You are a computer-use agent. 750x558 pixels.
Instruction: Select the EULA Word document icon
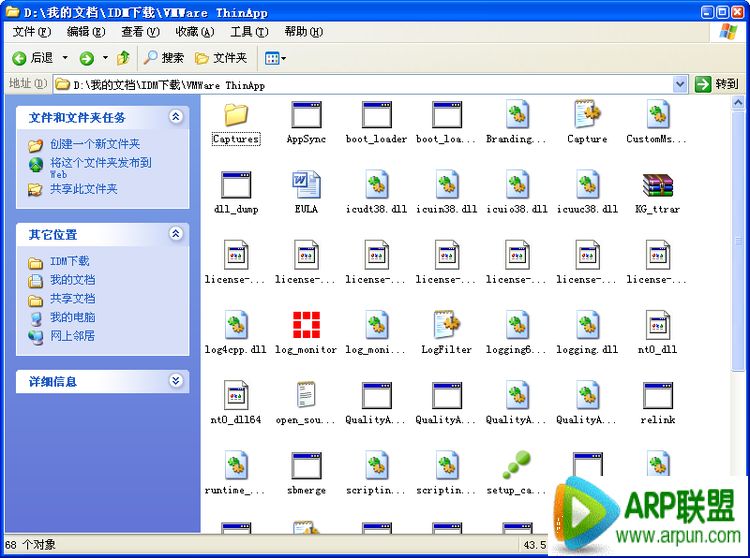[x=306, y=186]
